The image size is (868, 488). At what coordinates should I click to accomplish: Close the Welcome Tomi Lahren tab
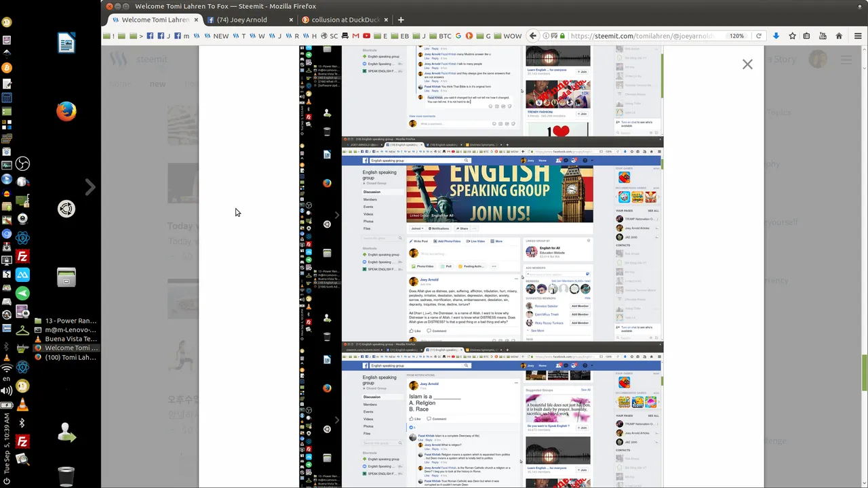(x=197, y=20)
